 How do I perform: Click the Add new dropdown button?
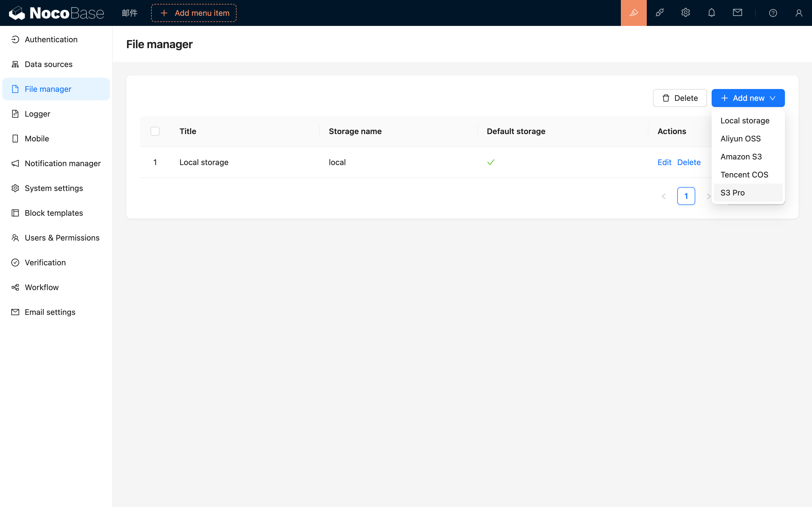coord(748,98)
